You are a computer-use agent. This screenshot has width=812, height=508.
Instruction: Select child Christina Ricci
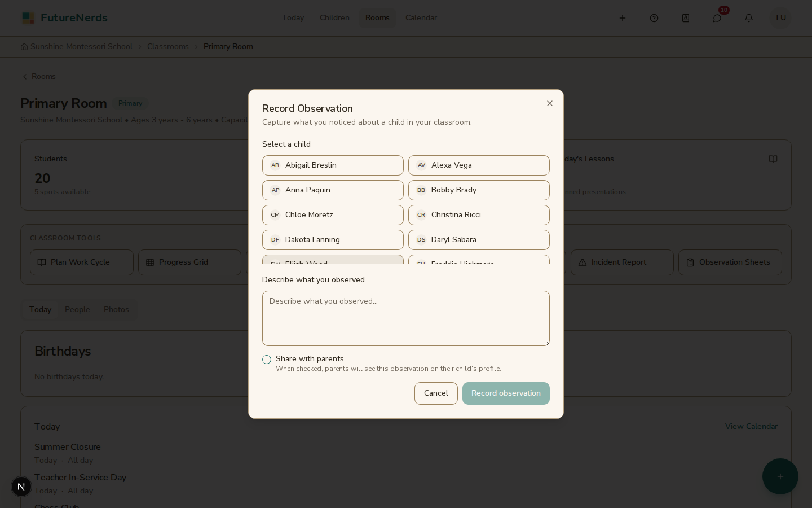tap(479, 215)
